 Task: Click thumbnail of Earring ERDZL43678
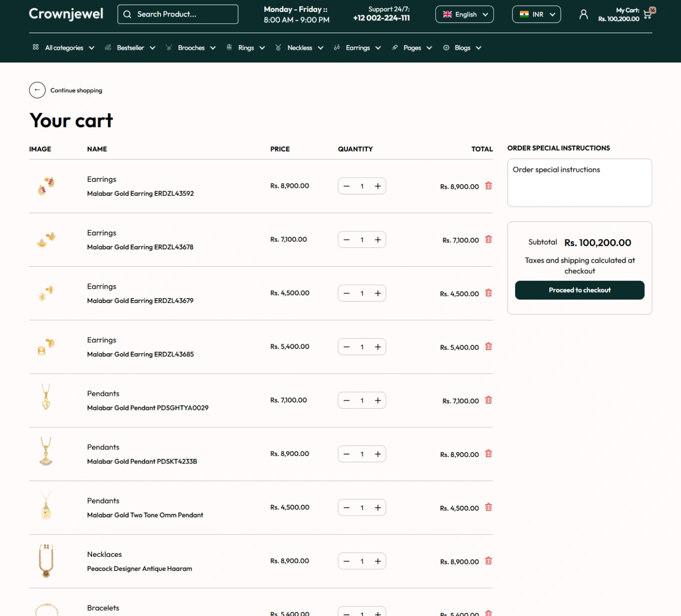pos(46,239)
